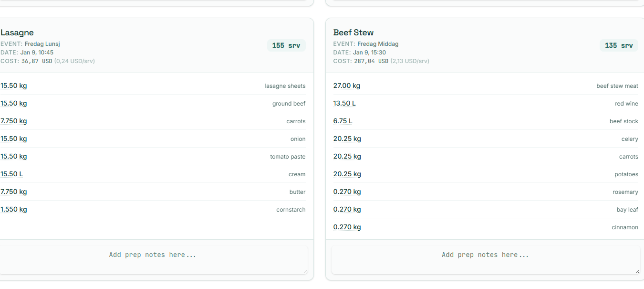
Task: Click the 155 srv servings badge
Action: coord(286,45)
